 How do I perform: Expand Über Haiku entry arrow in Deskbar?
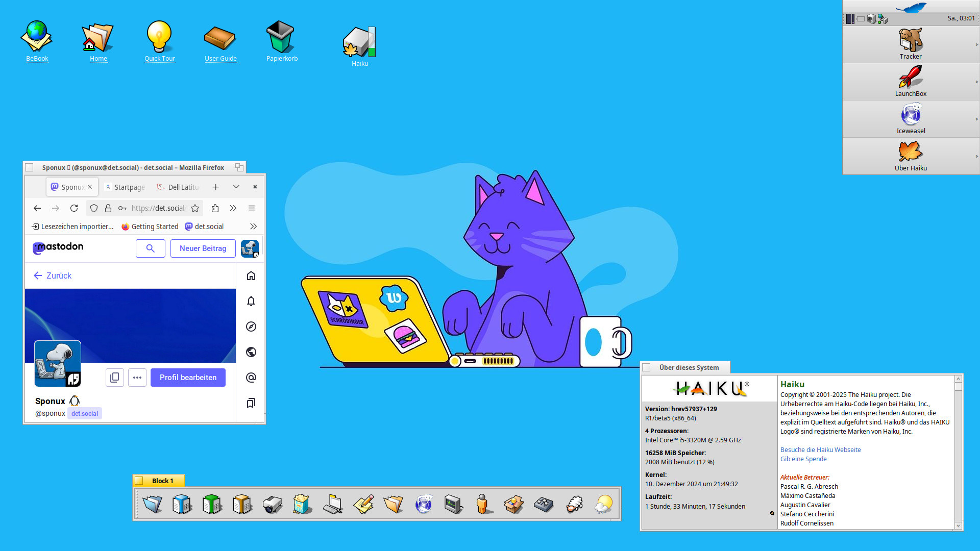(x=976, y=157)
